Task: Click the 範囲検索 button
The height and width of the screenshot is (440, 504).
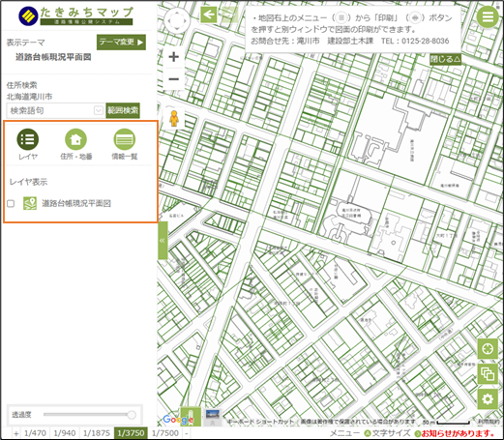Action: (123, 110)
